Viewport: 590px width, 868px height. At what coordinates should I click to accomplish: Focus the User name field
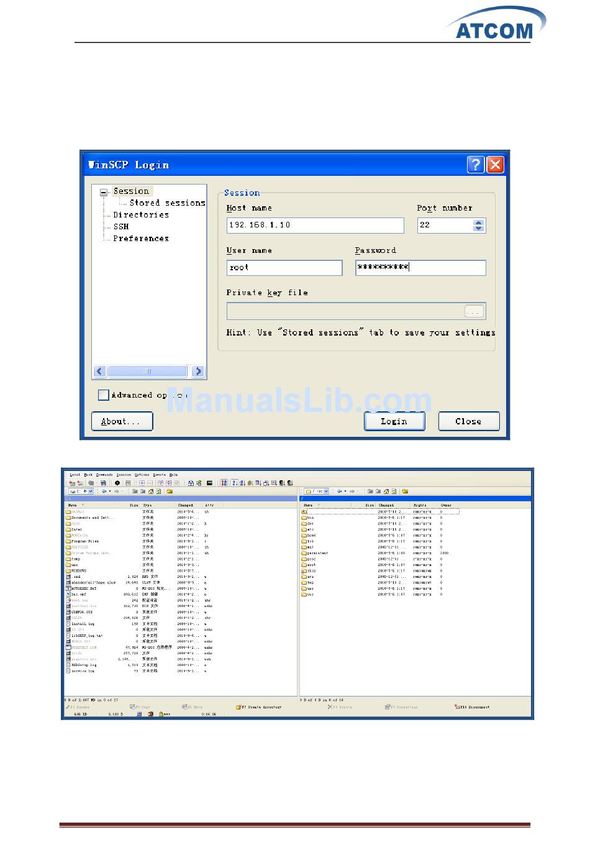click(x=284, y=267)
